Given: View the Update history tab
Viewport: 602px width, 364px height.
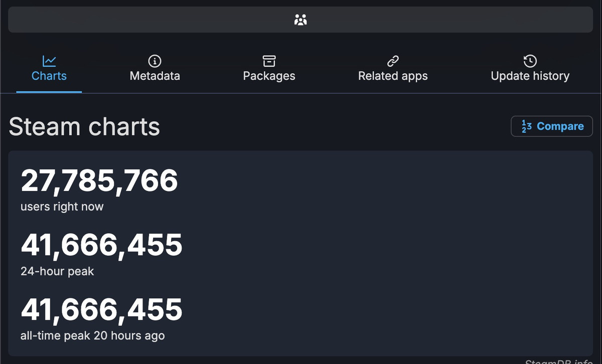Looking at the screenshot, I should 530,76.
